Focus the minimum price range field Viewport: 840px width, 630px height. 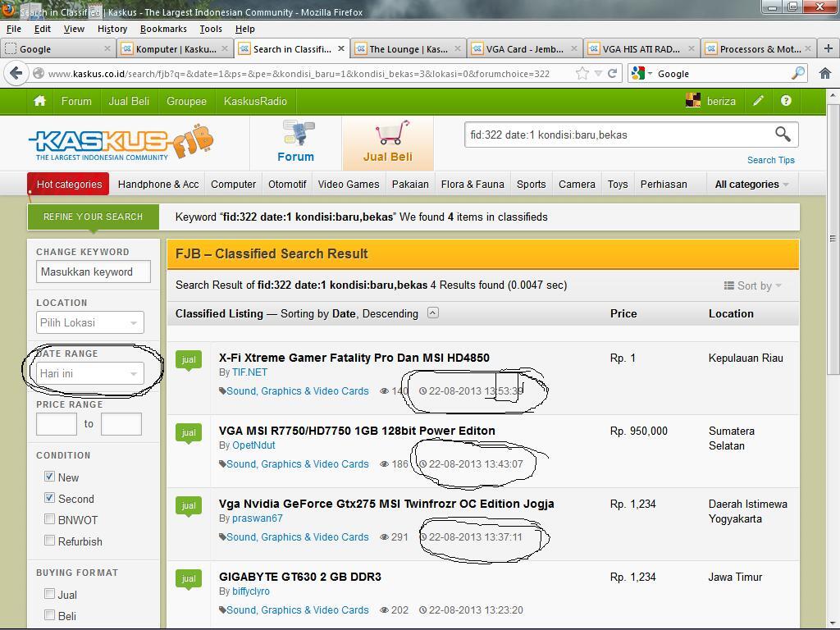(57, 424)
